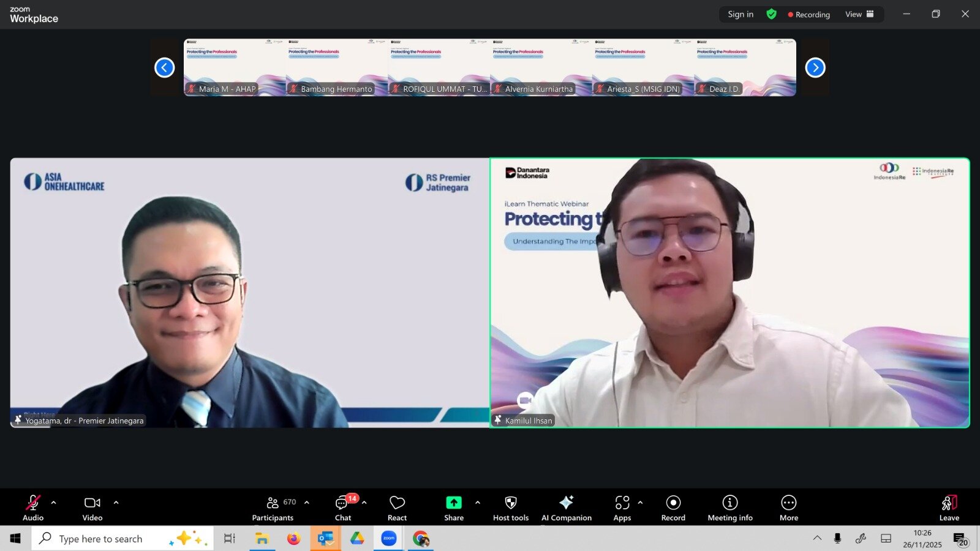Launch AI Companion
This screenshot has width=980, height=551.
(566, 508)
